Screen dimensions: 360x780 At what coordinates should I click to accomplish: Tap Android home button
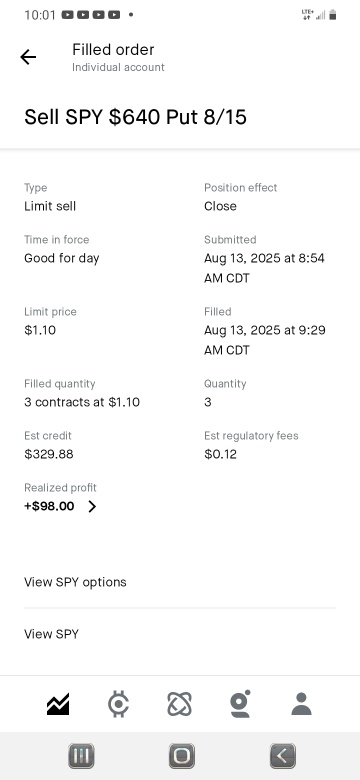tap(181, 756)
